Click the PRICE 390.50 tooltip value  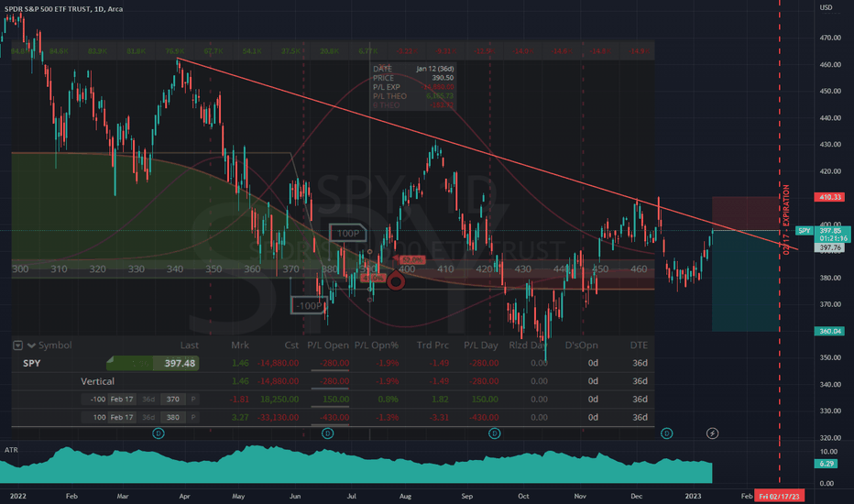[443, 78]
